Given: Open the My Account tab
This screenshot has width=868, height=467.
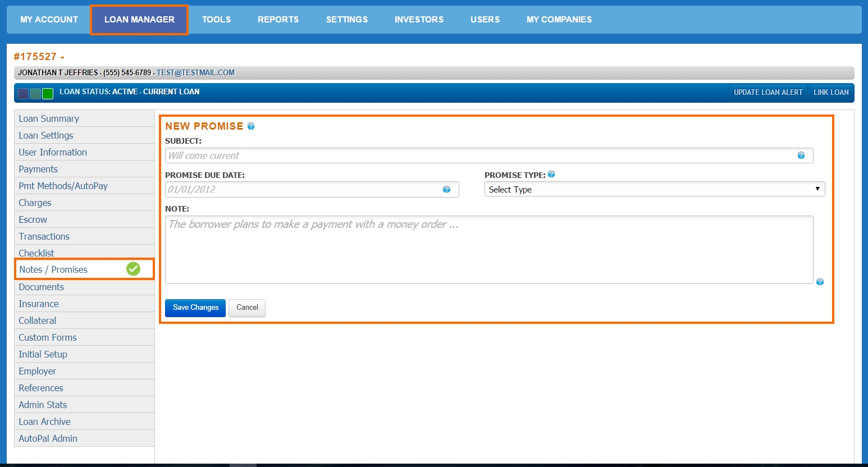Looking at the screenshot, I should (x=49, y=20).
